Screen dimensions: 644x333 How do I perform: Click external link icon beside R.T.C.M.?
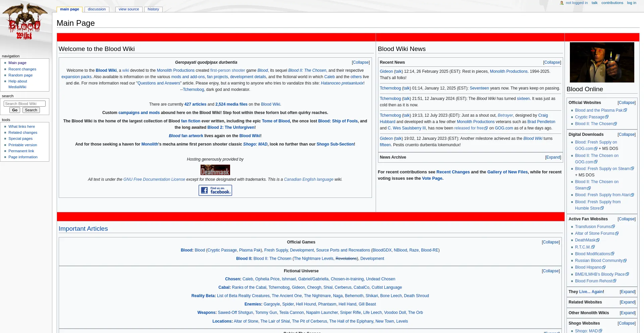click(x=593, y=247)
